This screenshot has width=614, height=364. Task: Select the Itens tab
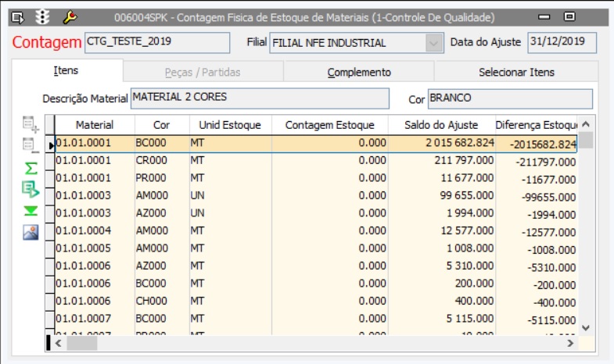(x=66, y=71)
